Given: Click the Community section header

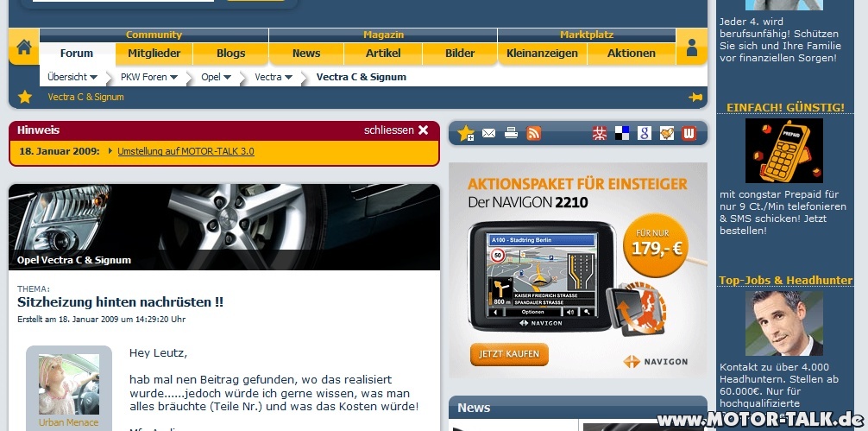Looking at the screenshot, I should tap(154, 35).
